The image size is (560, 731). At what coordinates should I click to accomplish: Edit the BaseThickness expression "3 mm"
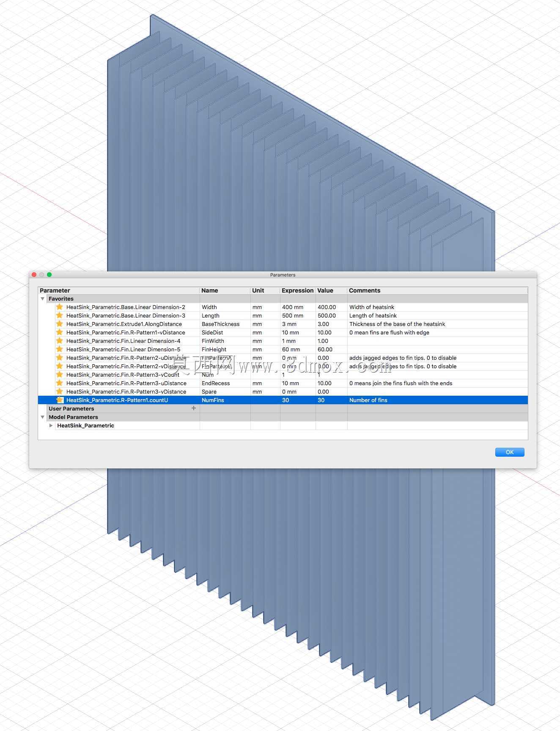(298, 324)
